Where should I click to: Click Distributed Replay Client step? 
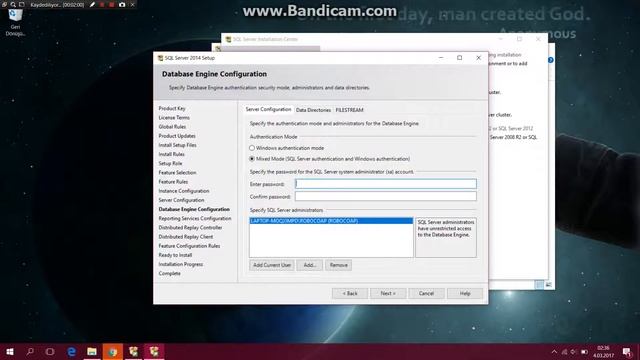pos(186,237)
